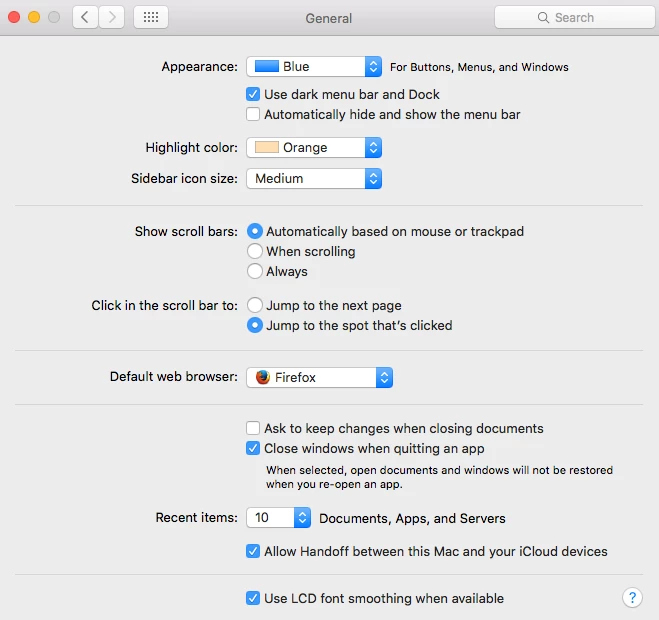659x620 pixels.
Task: Click the 'Recent items:' label
Action: click(x=197, y=517)
